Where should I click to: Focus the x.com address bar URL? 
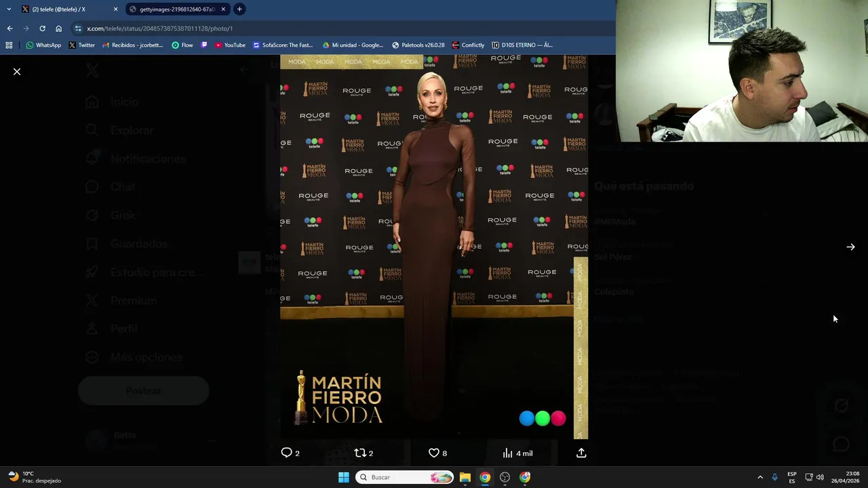(160, 28)
